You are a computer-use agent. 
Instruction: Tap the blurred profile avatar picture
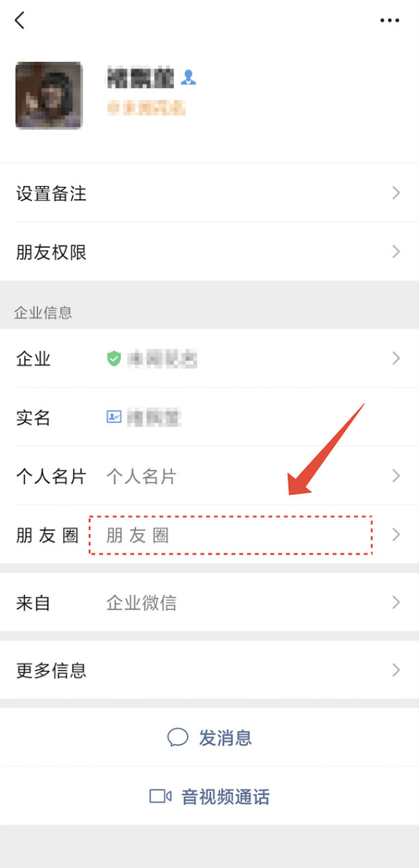pos(49,95)
